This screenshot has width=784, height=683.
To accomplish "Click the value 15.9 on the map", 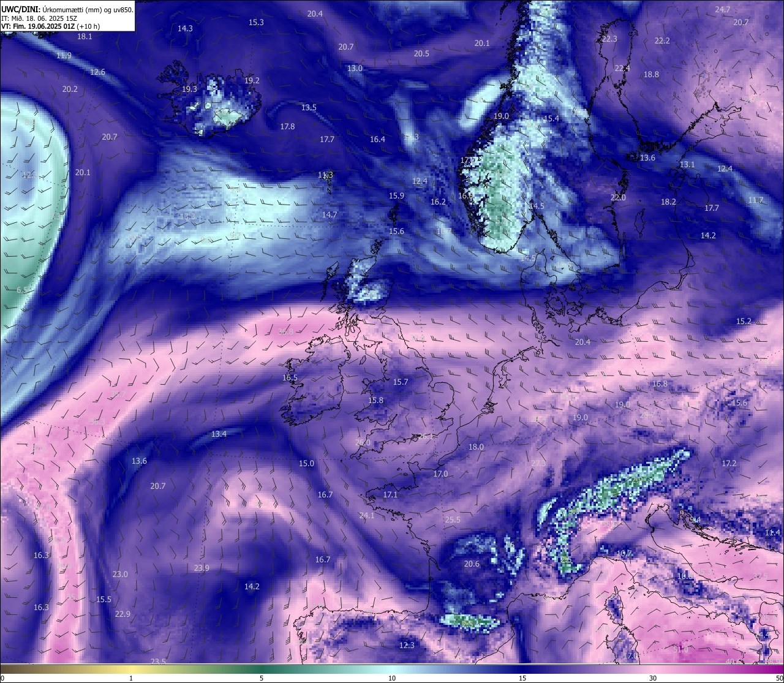I will coord(396,196).
